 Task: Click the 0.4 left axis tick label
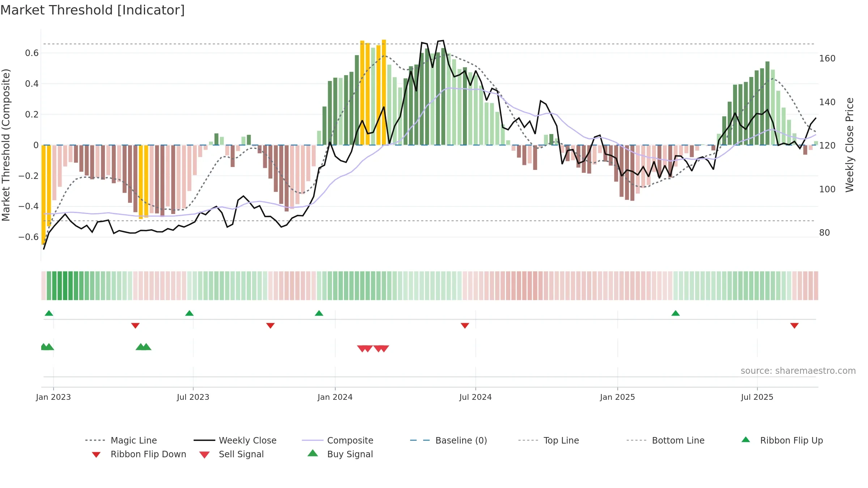[x=32, y=84]
